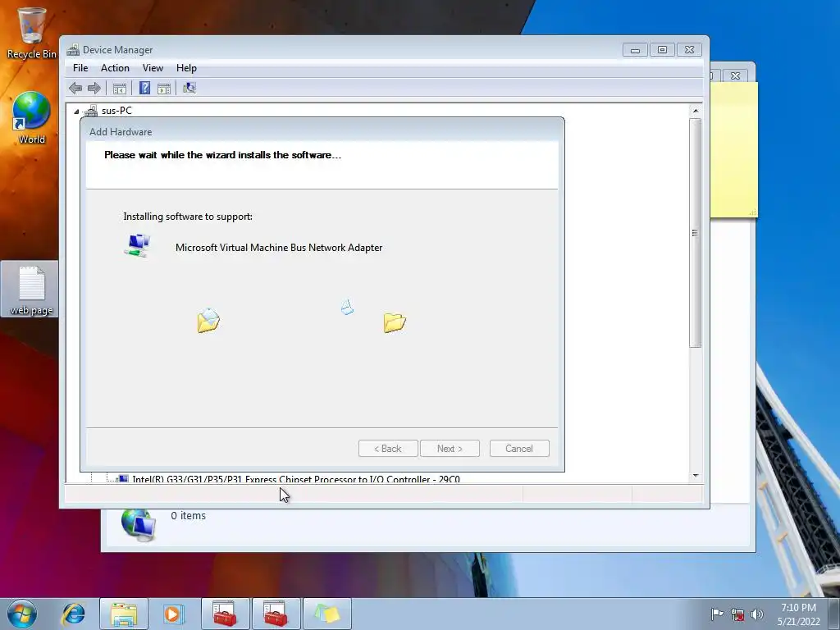Click the Cancel button in Add Hardware wizard
Screen dimensions: 840x630
pyautogui.click(x=519, y=449)
